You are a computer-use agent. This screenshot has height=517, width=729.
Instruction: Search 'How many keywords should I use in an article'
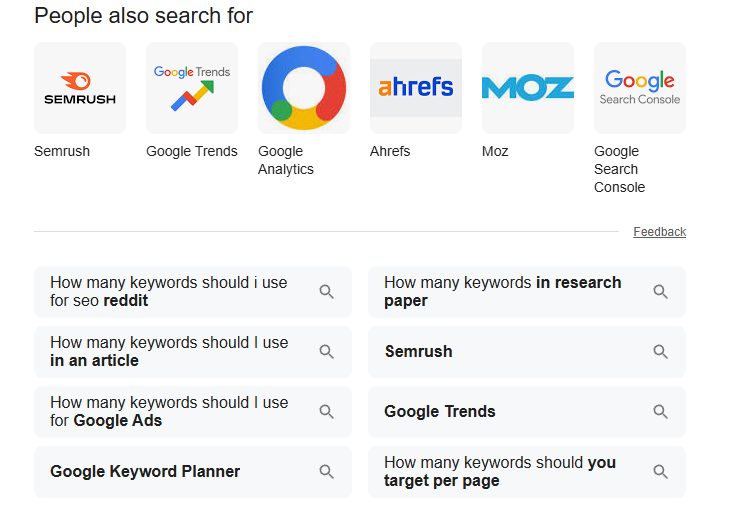click(193, 351)
